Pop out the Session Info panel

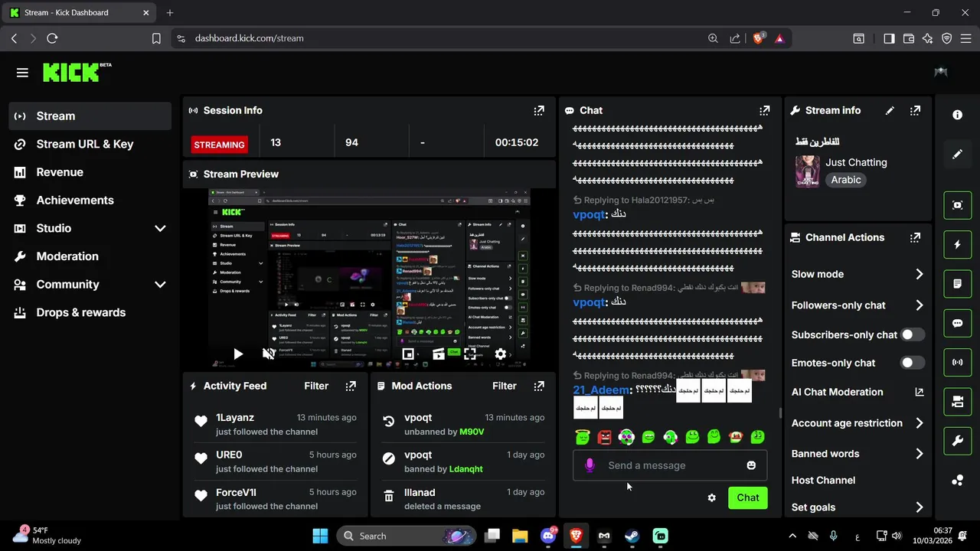539,110
